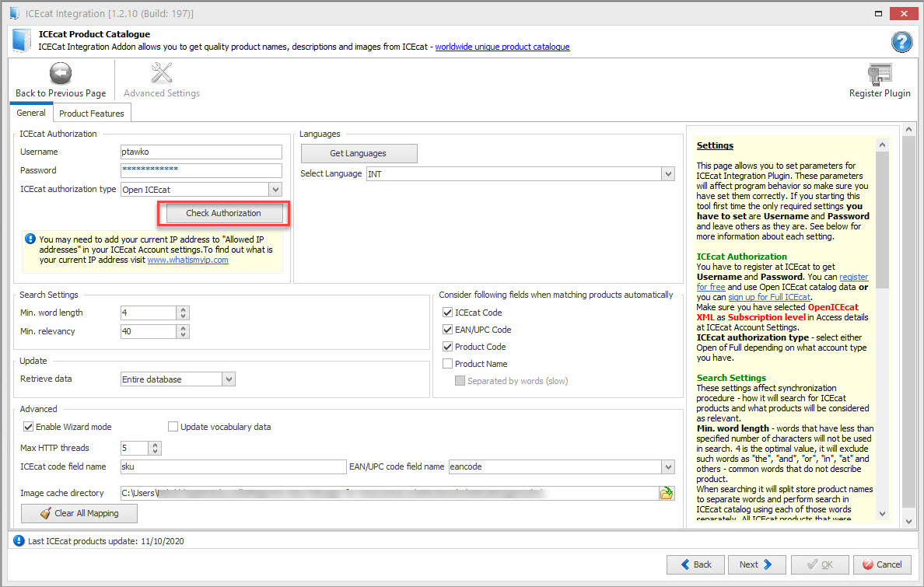Image resolution: width=924 pixels, height=587 pixels.
Task: Enable the Product Name checkbox
Action: 448,364
